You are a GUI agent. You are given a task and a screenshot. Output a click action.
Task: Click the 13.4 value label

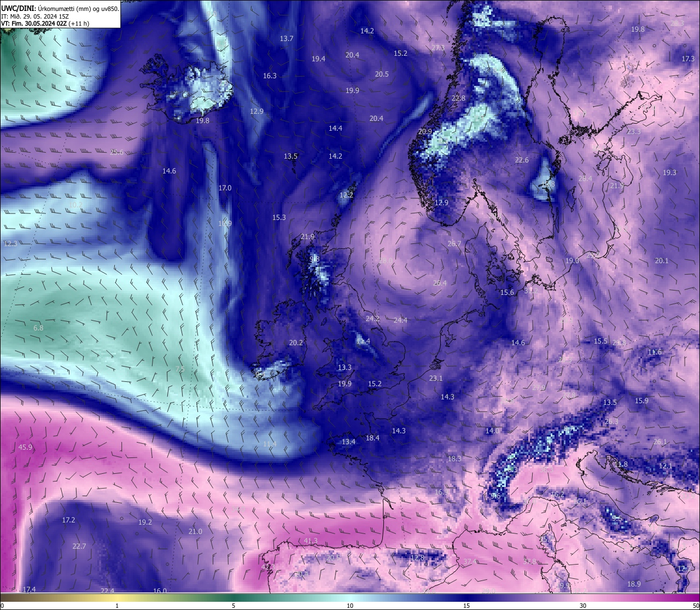[x=348, y=441]
